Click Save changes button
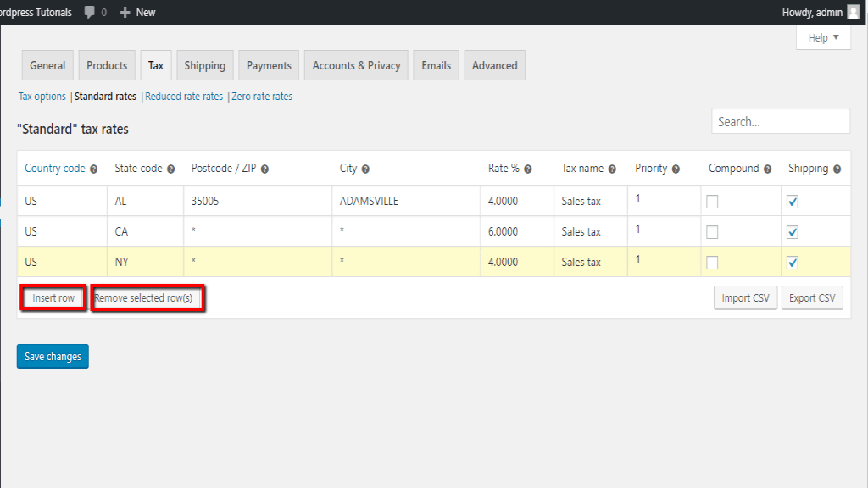868x488 pixels. [x=53, y=357]
